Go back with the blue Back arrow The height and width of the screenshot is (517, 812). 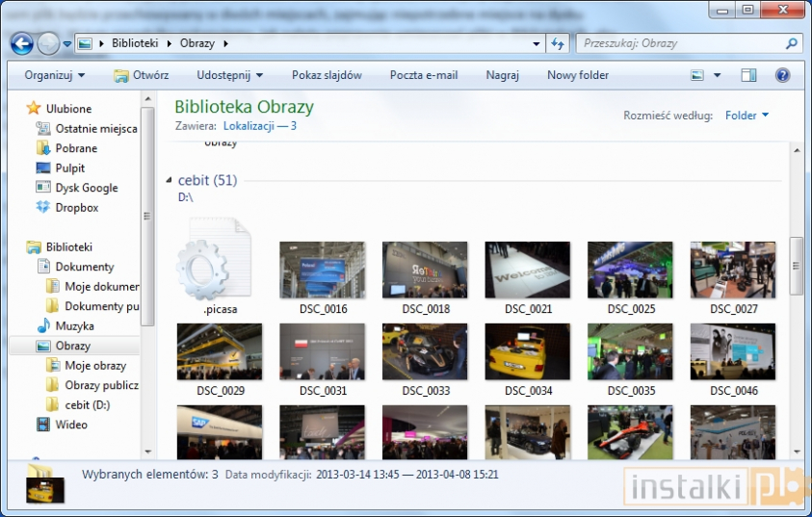[22, 43]
